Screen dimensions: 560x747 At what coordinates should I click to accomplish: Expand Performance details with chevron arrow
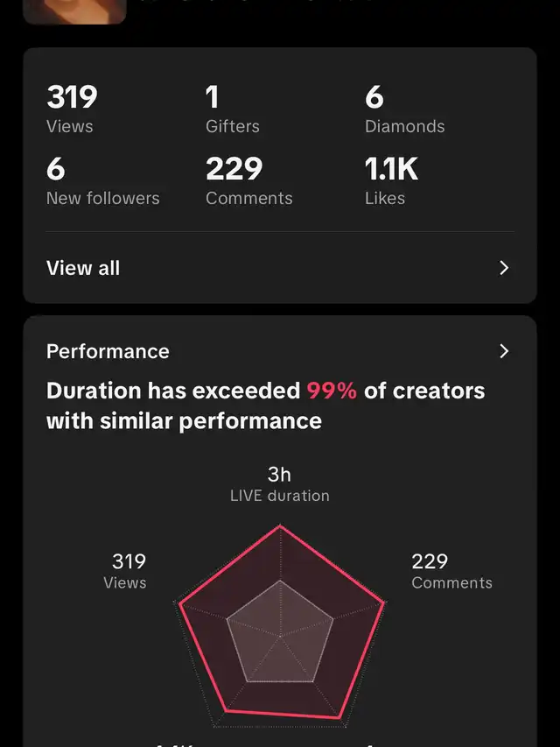pos(504,351)
